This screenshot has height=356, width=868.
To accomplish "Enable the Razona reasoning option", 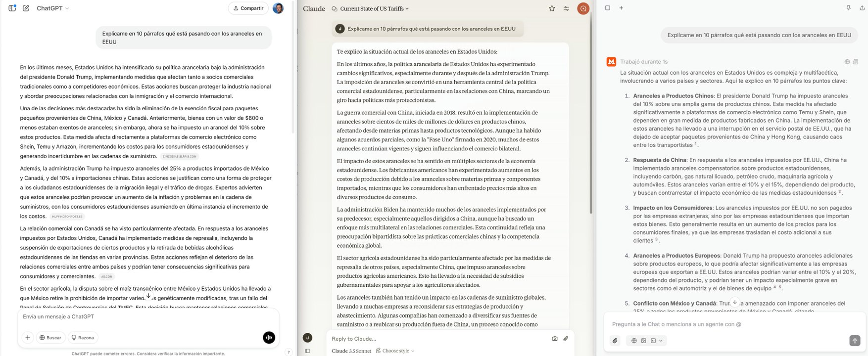I will pyautogui.click(x=83, y=338).
